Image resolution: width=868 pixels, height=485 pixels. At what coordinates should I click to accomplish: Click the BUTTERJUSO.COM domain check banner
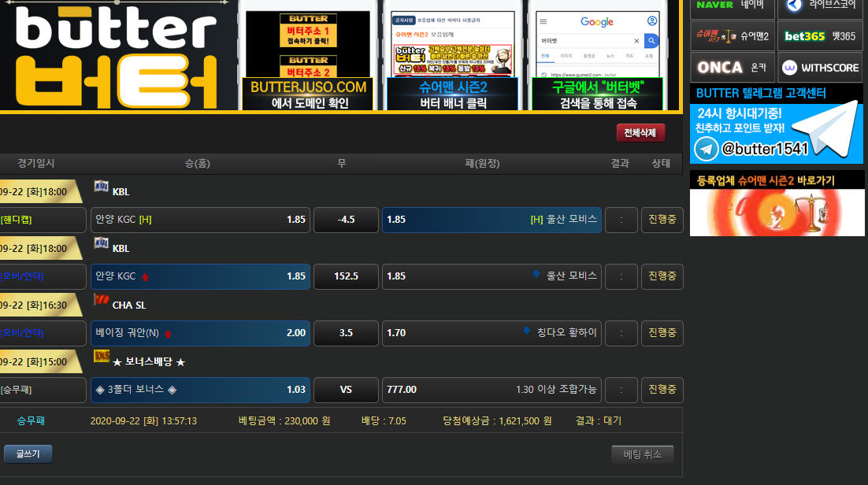pos(308,55)
